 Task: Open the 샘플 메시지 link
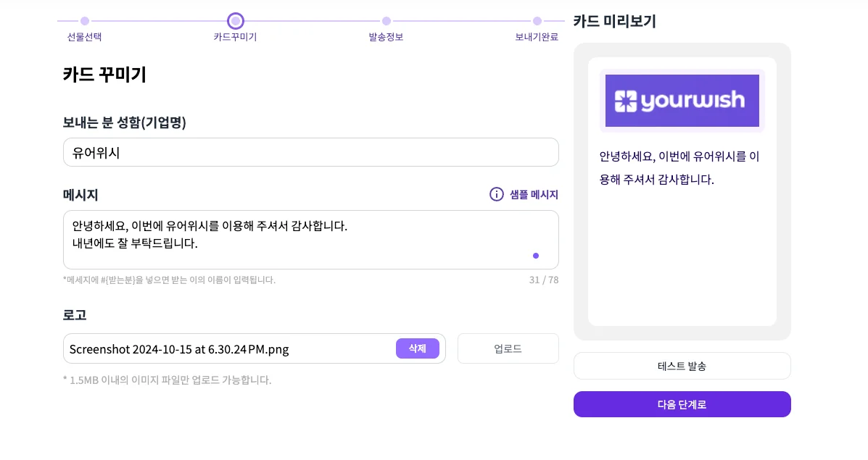tap(533, 194)
